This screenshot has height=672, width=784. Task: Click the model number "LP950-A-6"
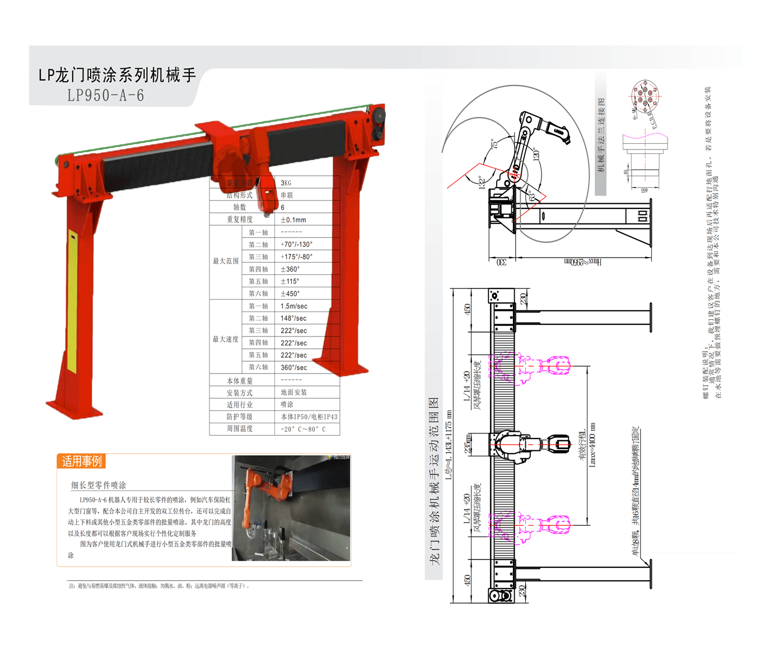click(x=106, y=96)
